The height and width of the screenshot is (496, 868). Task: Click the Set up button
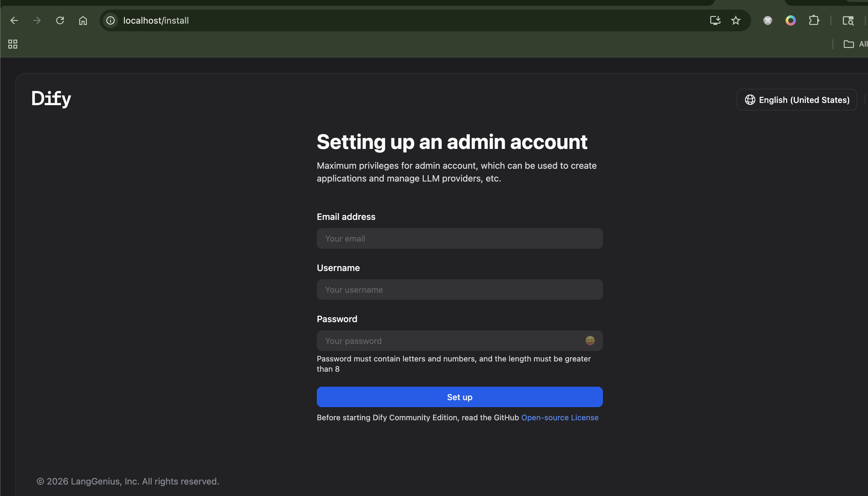460,397
